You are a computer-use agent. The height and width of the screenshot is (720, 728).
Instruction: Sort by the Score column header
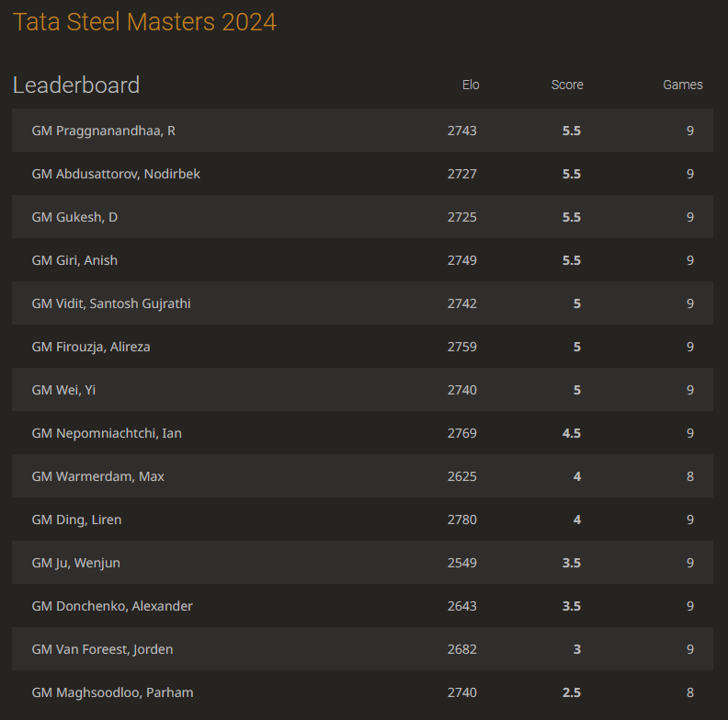[567, 85]
